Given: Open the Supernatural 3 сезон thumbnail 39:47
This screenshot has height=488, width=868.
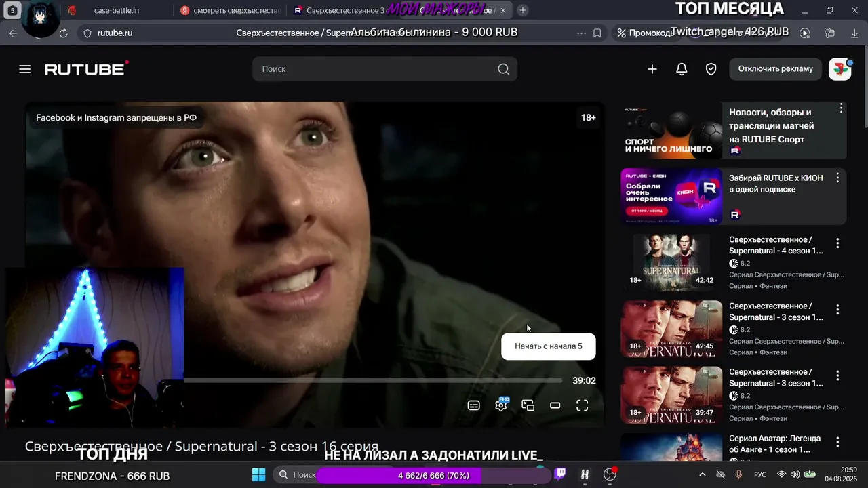Looking at the screenshot, I should pos(672,395).
